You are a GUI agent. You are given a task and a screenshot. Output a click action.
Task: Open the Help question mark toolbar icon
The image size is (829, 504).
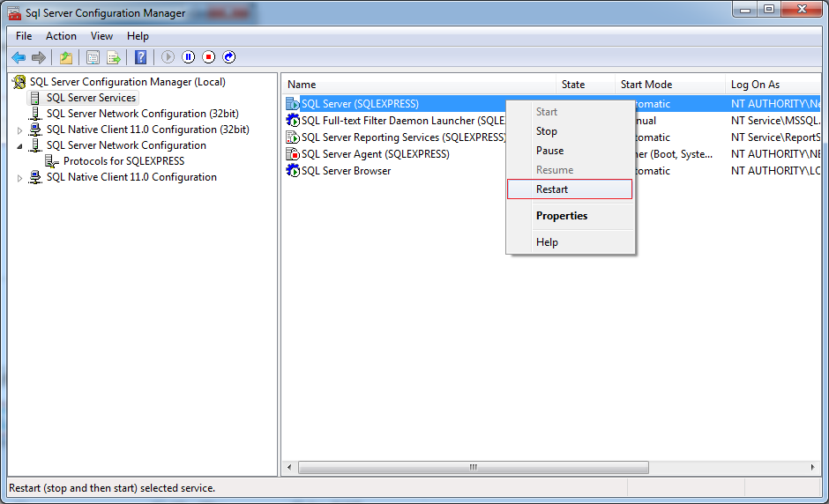coord(140,57)
